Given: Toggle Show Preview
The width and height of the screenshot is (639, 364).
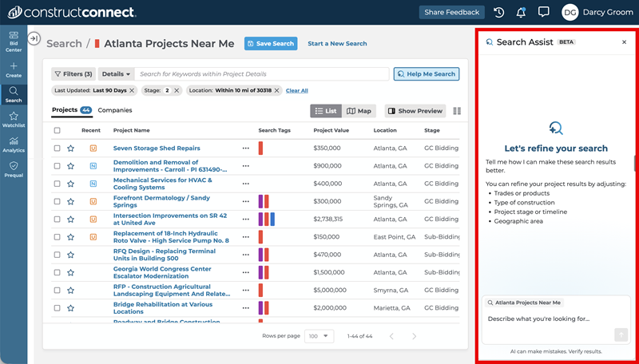Looking at the screenshot, I should tap(415, 111).
